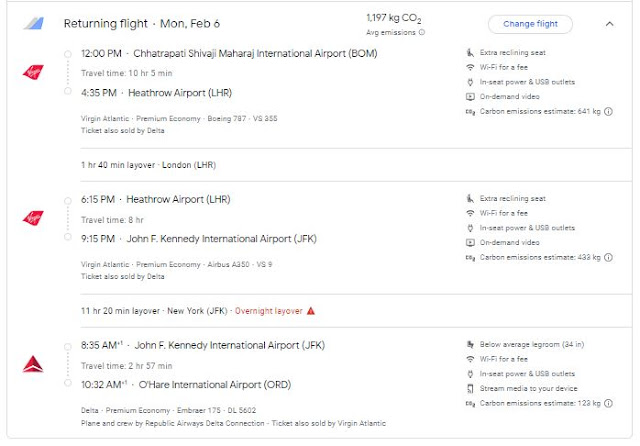Click the stream media icon on Delta leg
The width and height of the screenshot is (640, 446).
point(470,388)
